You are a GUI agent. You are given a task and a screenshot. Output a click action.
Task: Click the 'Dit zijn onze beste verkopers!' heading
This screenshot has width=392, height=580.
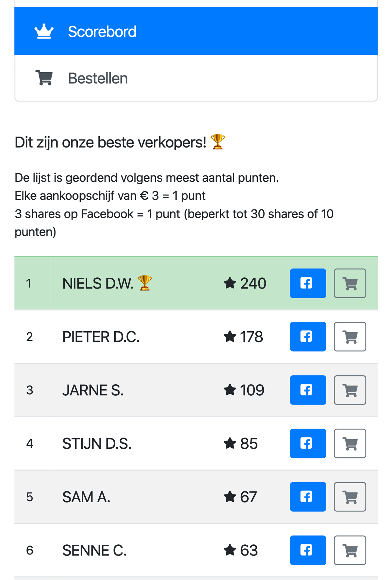pyautogui.click(x=110, y=142)
